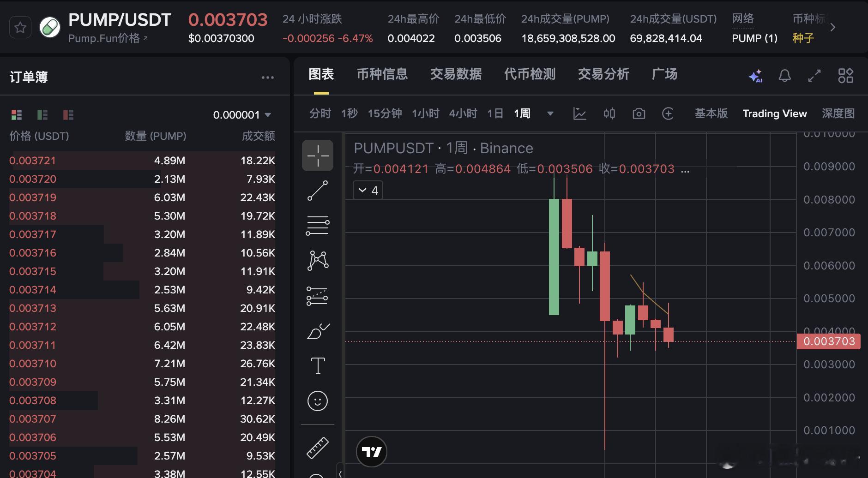
Task: Select the text annotation tool
Action: click(318, 365)
